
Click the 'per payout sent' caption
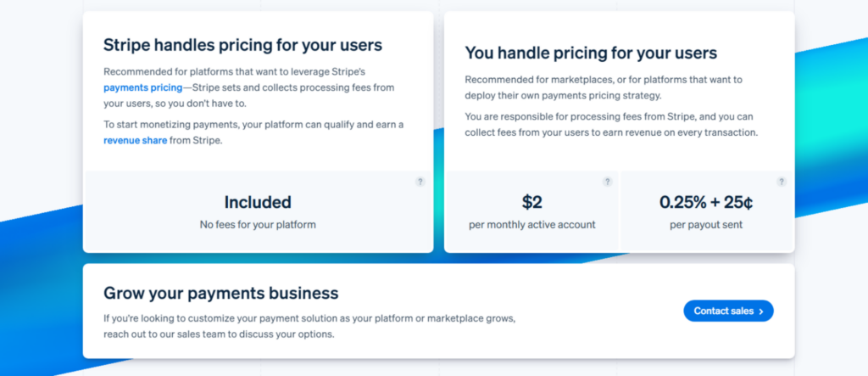click(x=706, y=224)
